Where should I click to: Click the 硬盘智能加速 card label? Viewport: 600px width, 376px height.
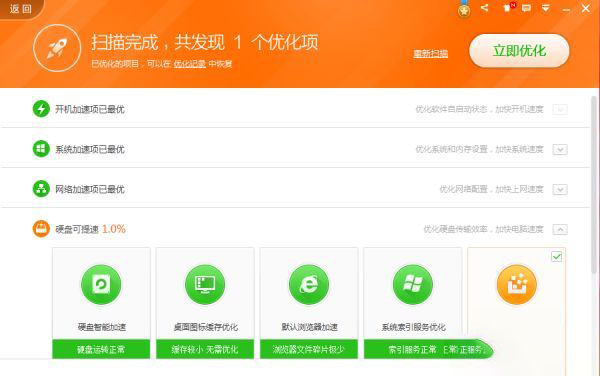click(102, 327)
